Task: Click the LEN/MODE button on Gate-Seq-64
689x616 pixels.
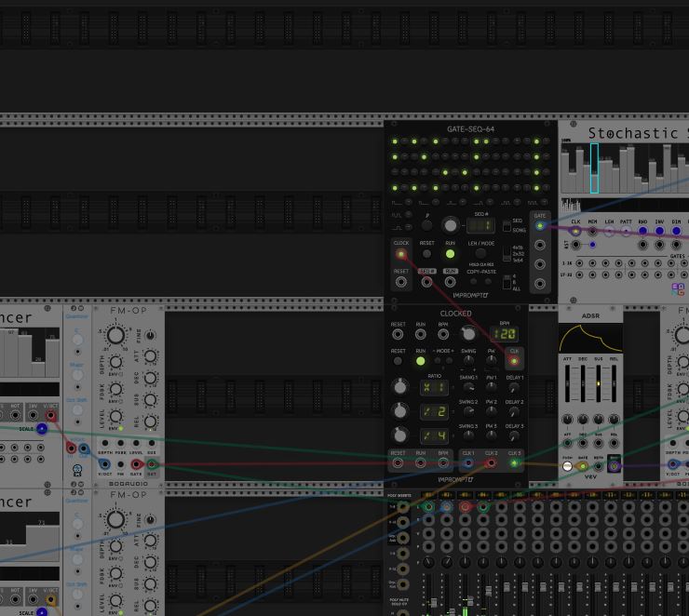Action: (x=480, y=253)
